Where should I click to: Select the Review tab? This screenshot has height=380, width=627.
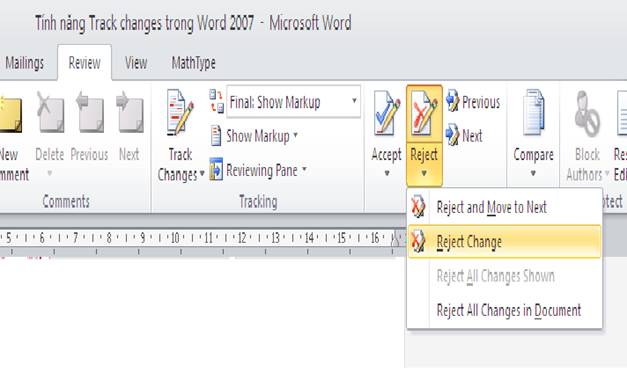click(84, 63)
